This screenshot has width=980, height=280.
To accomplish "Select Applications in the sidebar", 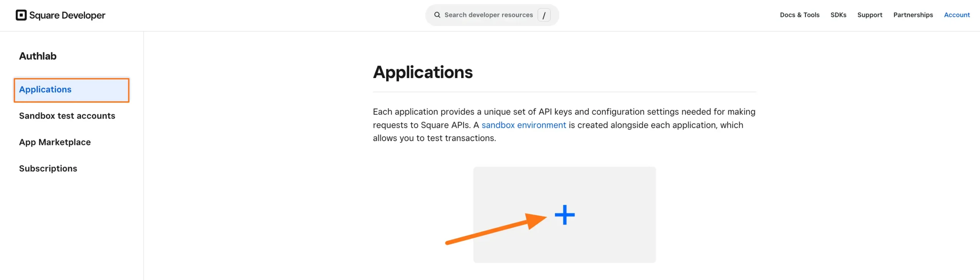I will 72,90.
